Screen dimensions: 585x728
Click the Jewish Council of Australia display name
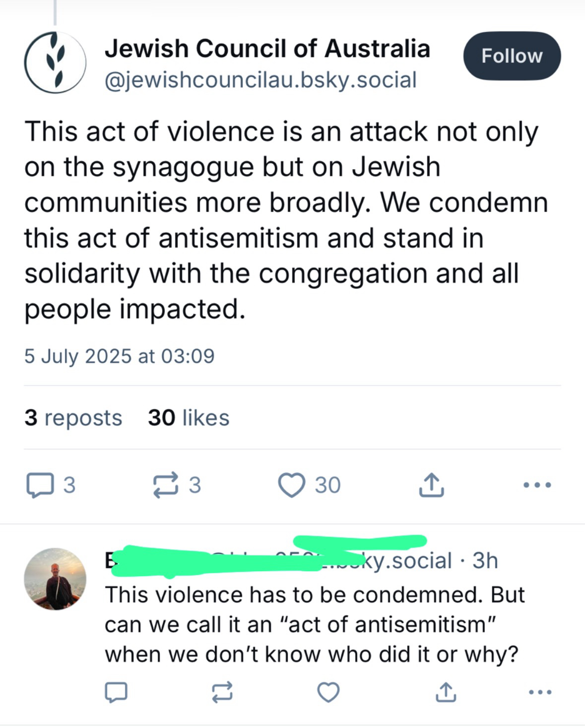[267, 49]
